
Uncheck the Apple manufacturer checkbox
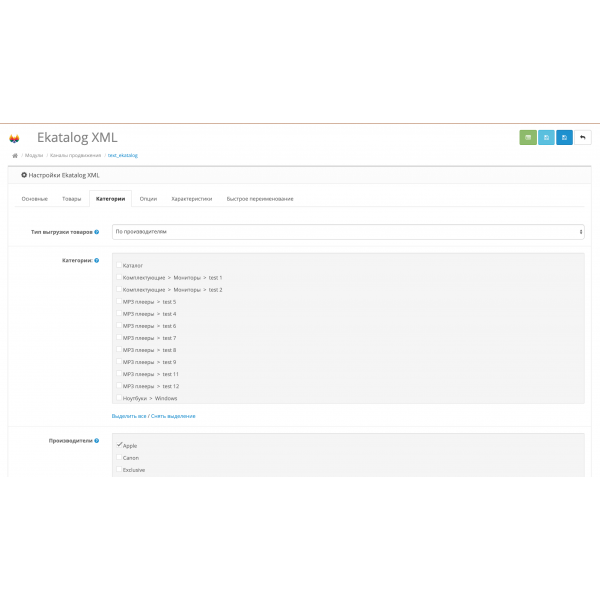[x=119, y=445]
